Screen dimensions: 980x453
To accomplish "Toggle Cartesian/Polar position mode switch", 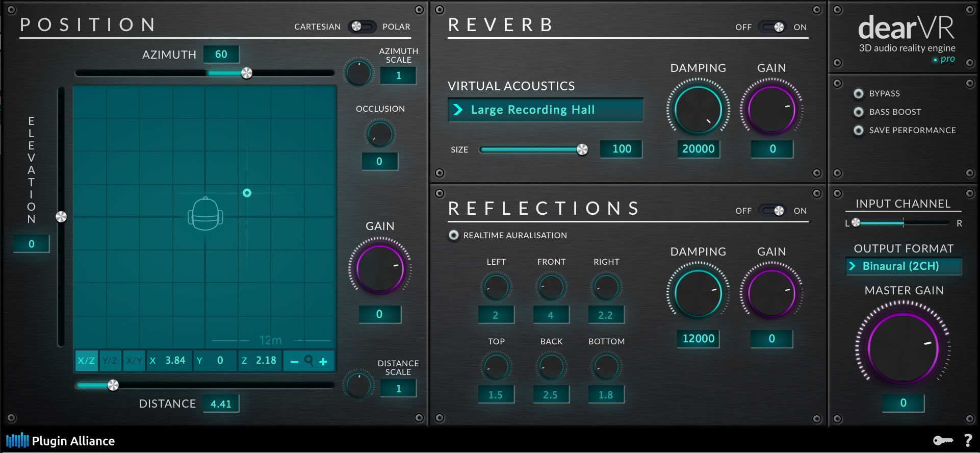I will [362, 26].
